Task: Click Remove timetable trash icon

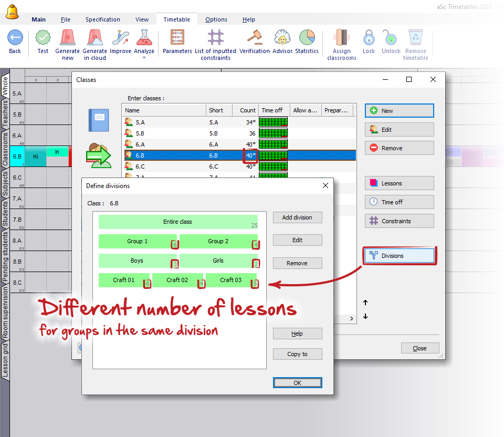Action: click(415, 38)
